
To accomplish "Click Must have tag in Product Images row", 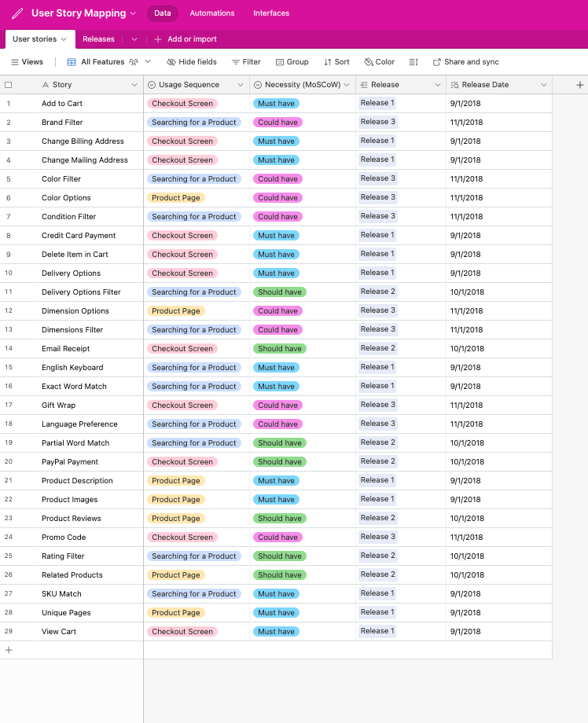I will click(x=276, y=499).
